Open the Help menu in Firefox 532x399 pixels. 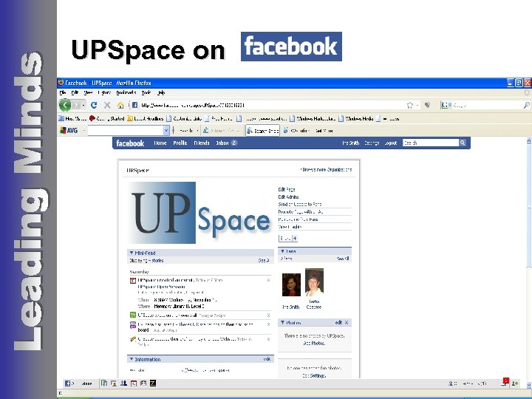click(x=161, y=92)
